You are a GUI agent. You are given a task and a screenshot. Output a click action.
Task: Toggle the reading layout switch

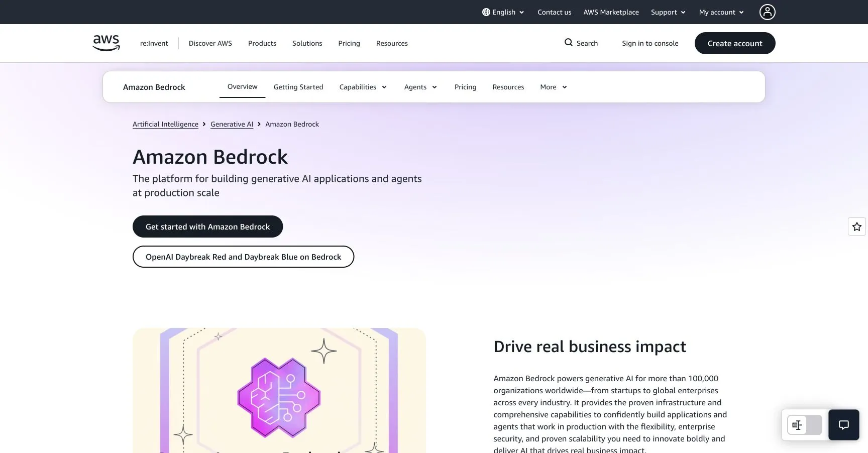[x=805, y=425]
